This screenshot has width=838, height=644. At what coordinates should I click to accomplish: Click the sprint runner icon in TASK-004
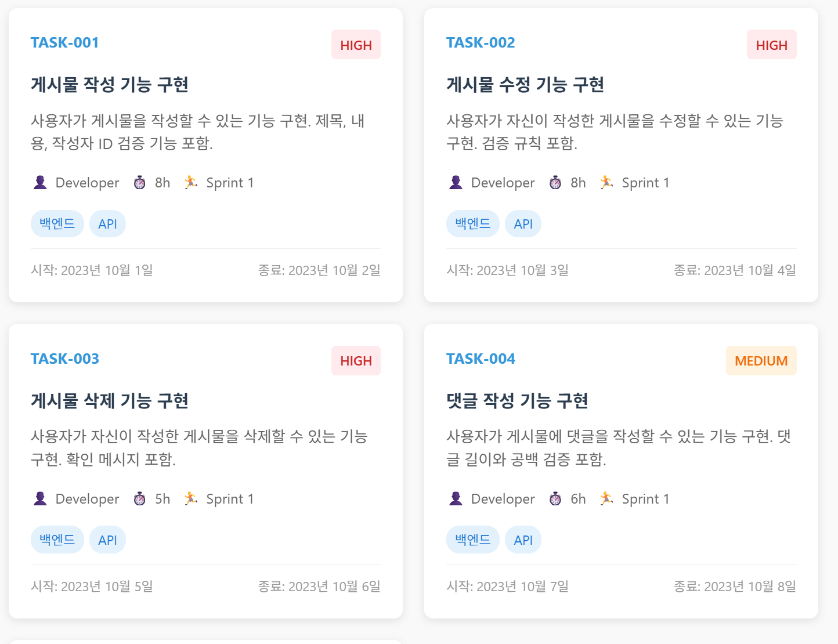pos(606,499)
